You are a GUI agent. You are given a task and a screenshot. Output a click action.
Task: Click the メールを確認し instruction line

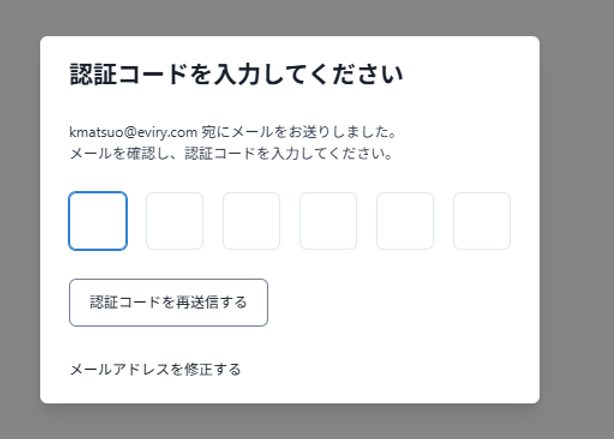tap(231, 154)
